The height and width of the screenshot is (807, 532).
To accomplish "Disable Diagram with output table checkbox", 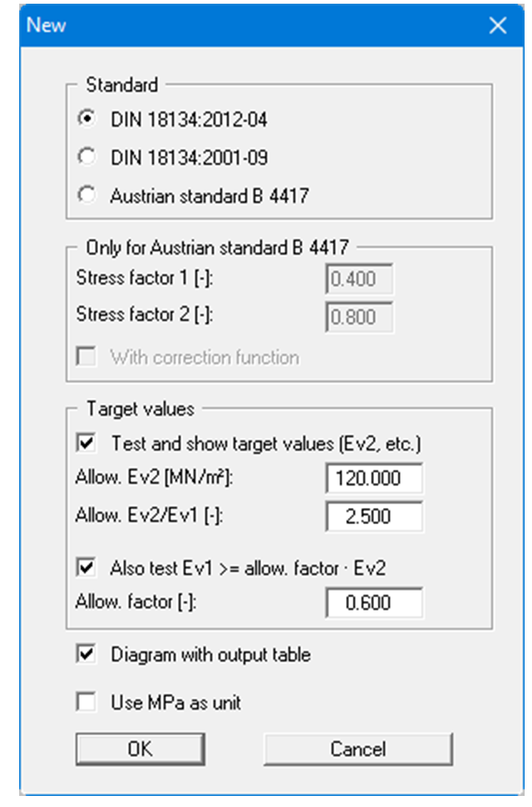I will click(87, 655).
